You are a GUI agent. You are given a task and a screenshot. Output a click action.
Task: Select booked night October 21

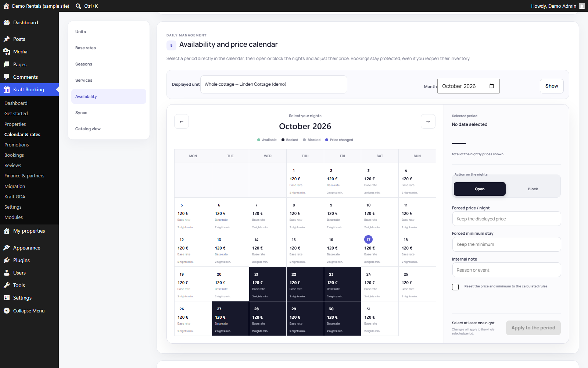coord(268,284)
